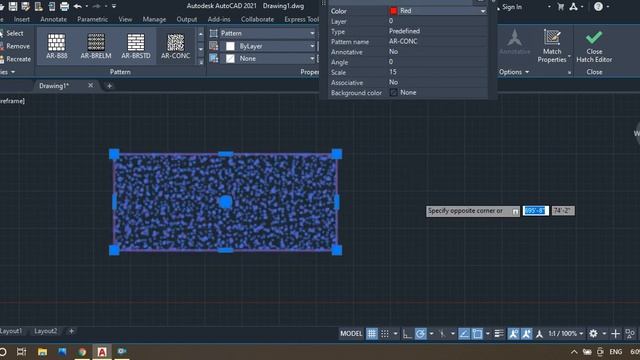The height and width of the screenshot is (360, 640).
Task: Open the Customize Quick Access Toolbar dropdown
Action: click(x=114, y=6)
